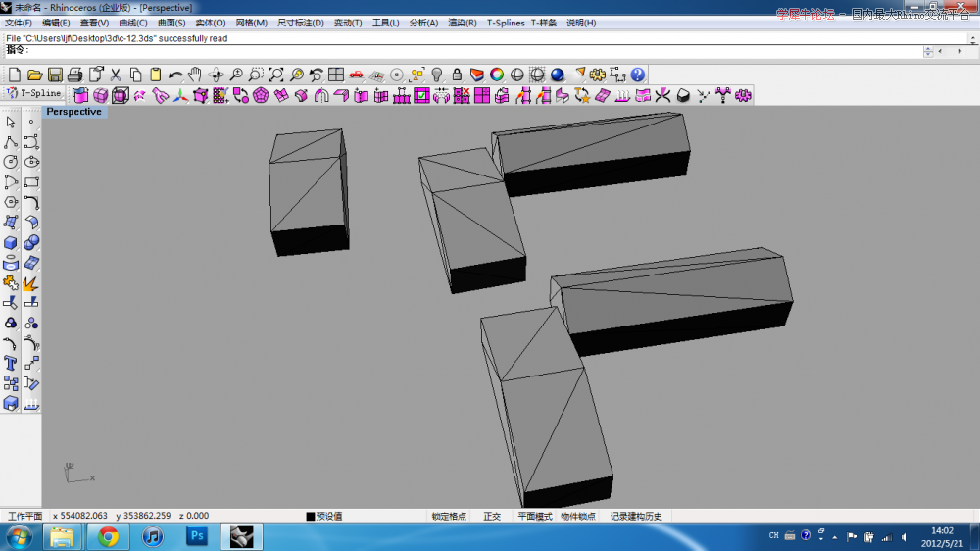Click the Perspective viewport title tab

[73, 112]
